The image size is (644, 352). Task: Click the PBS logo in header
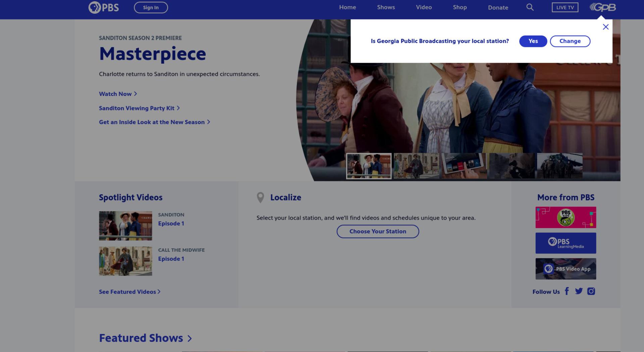[104, 7]
